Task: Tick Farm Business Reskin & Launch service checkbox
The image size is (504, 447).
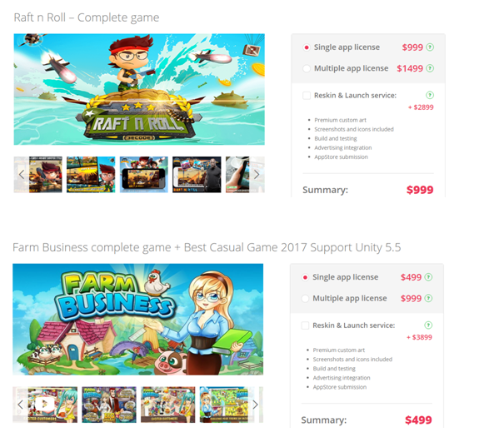Action: [x=305, y=325]
